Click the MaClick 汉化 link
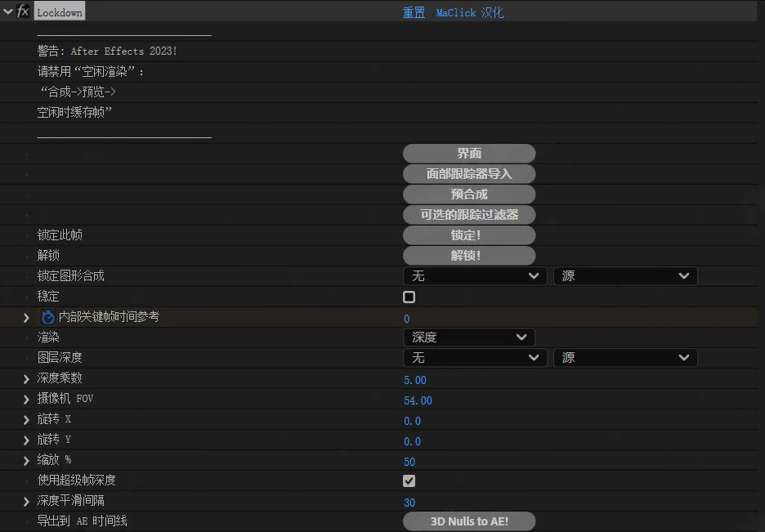Image resolution: width=765 pixels, height=532 pixels. click(x=469, y=13)
